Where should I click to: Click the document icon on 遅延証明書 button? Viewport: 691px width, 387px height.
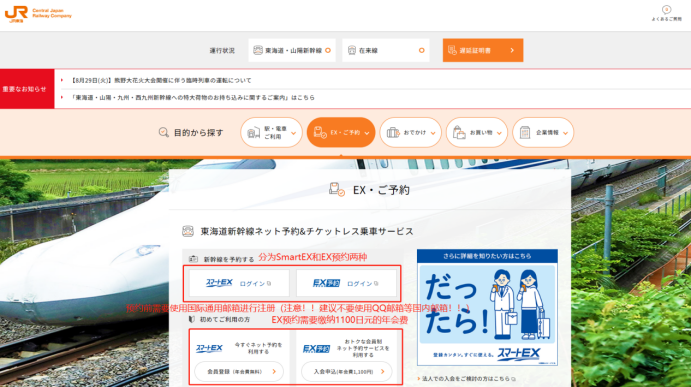pyautogui.click(x=452, y=50)
